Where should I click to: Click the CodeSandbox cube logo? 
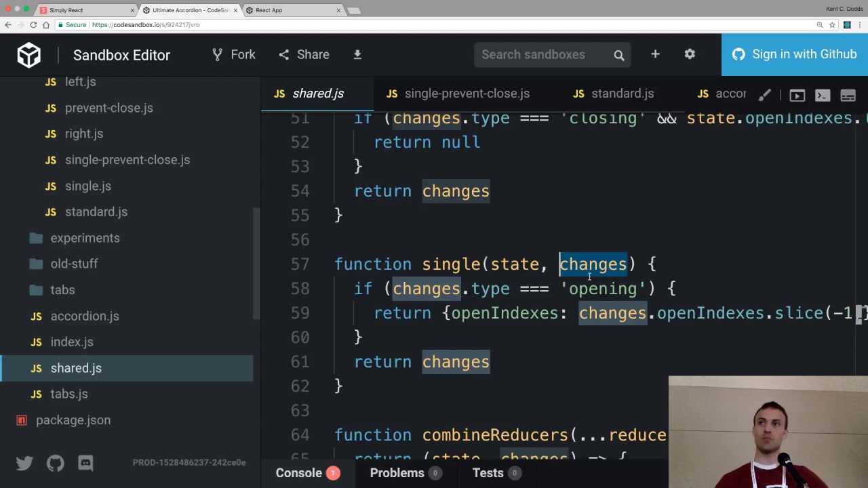pyautogui.click(x=29, y=55)
